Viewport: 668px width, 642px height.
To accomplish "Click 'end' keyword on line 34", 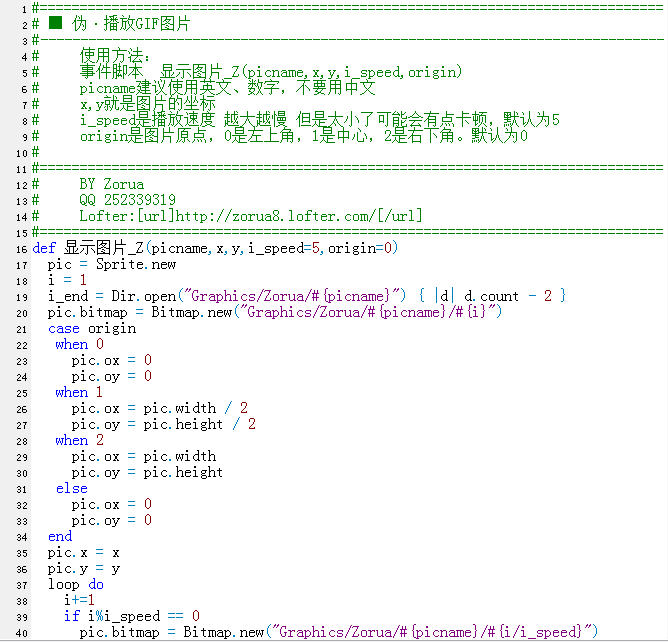I will 60,536.
